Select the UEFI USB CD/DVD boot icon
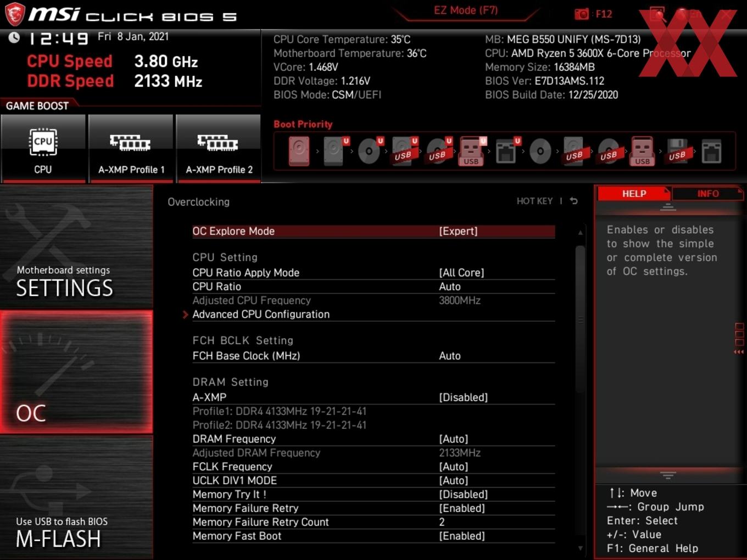Screen dimensions: 747x560 coord(438,151)
